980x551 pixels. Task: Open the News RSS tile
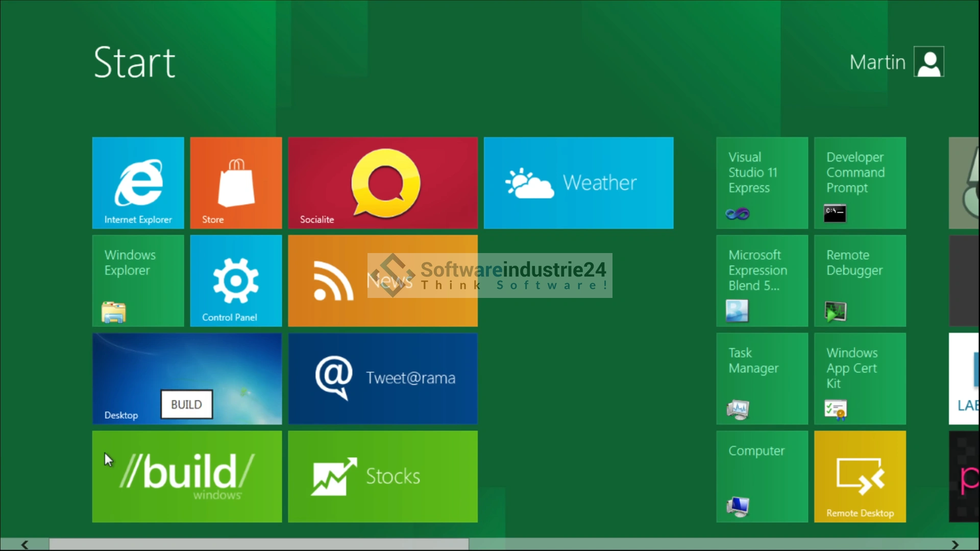coord(332,281)
